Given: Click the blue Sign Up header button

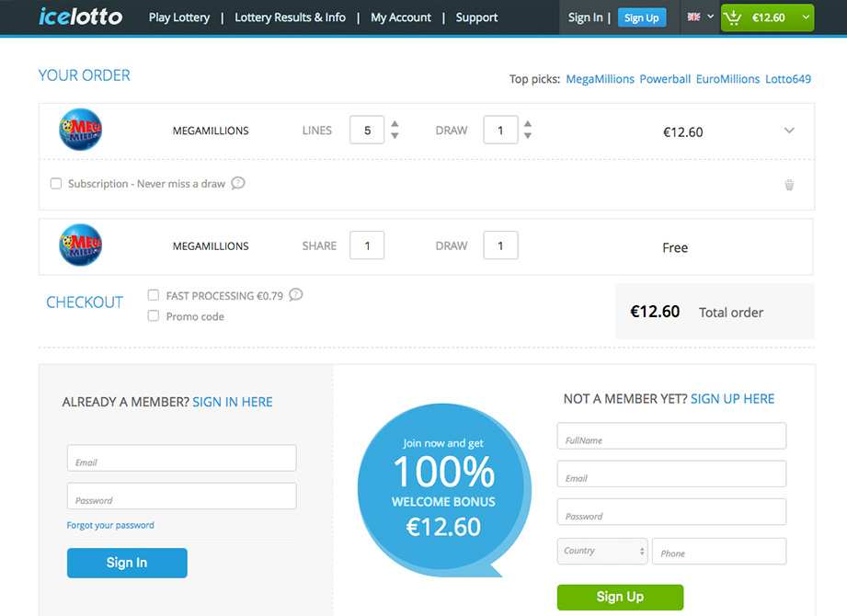Looking at the screenshot, I should 642,17.
